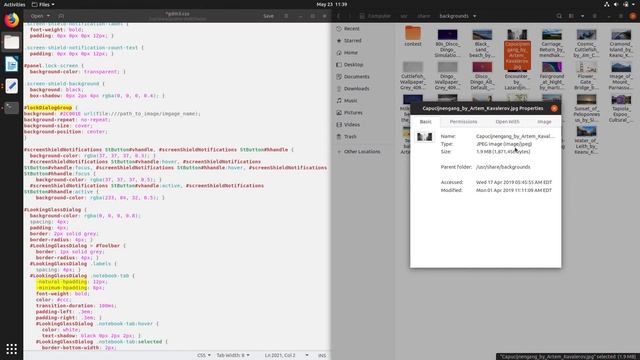Click usr segment in Files path bar
This screenshot has width=640, height=360.
pos(404,16)
